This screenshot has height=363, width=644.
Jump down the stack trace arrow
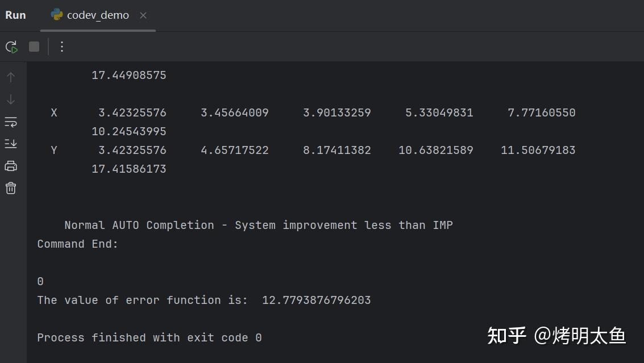click(11, 99)
